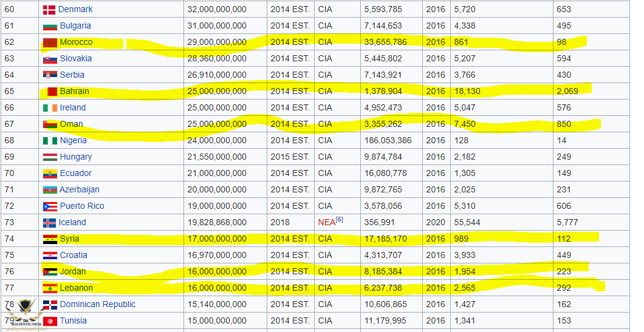Click the Dominican Republic flag icon
The width and height of the screenshot is (644, 332).
point(50,305)
